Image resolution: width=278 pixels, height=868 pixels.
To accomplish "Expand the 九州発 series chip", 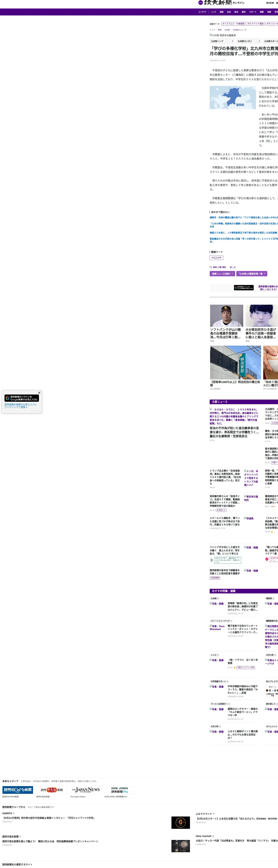I will click(x=215, y=598).
